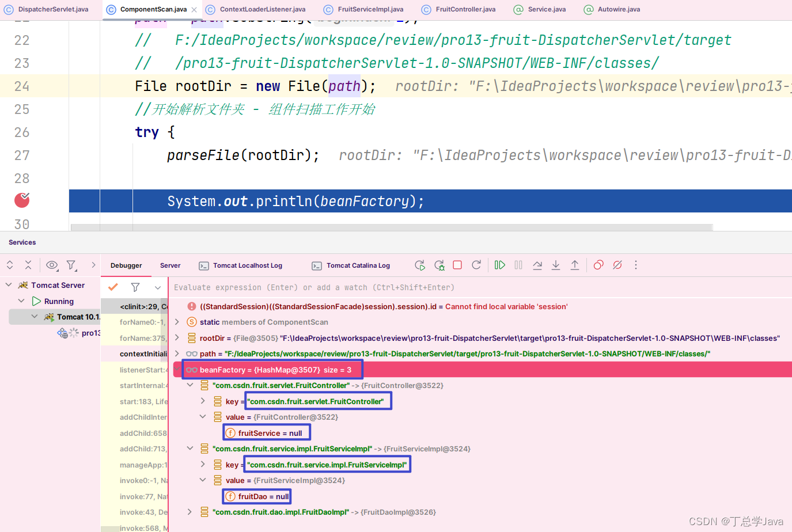Show more Services toolbar actions chevron
The height and width of the screenshot is (532, 792).
93,265
